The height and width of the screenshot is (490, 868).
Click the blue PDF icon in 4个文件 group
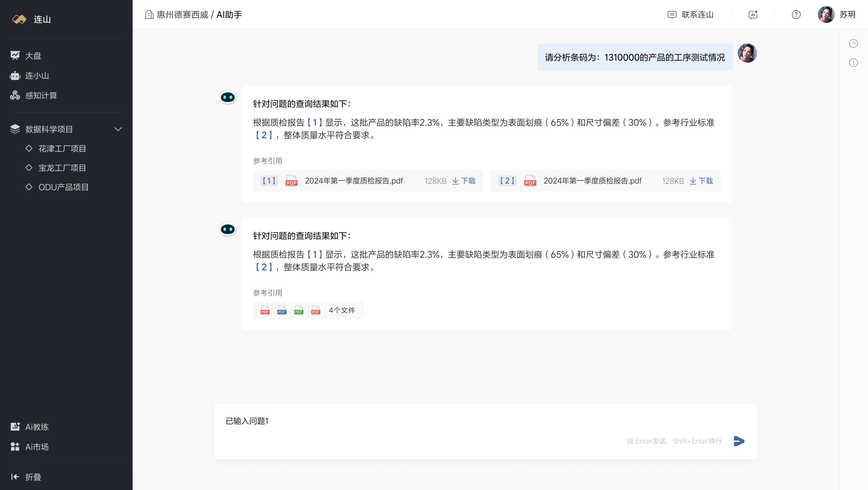(x=282, y=310)
